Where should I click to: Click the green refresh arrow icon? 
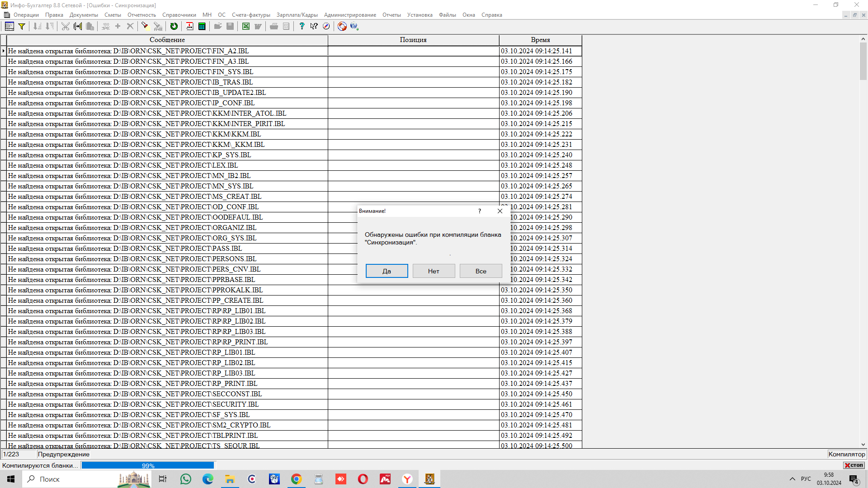[x=174, y=26]
